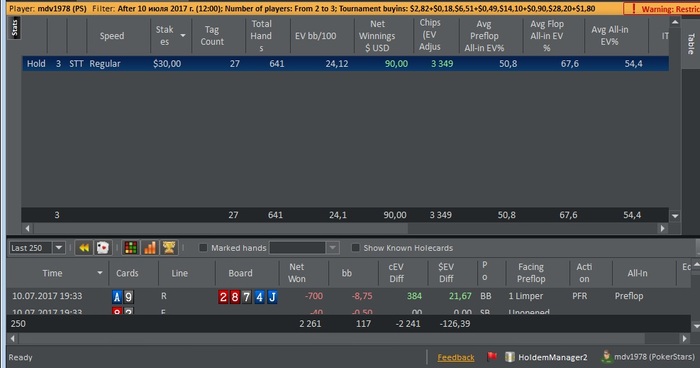This screenshot has height=368, width=700.
Task: Select the Hold 3 STT Regular row
Action: pyautogui.click(x=346, y=63)
